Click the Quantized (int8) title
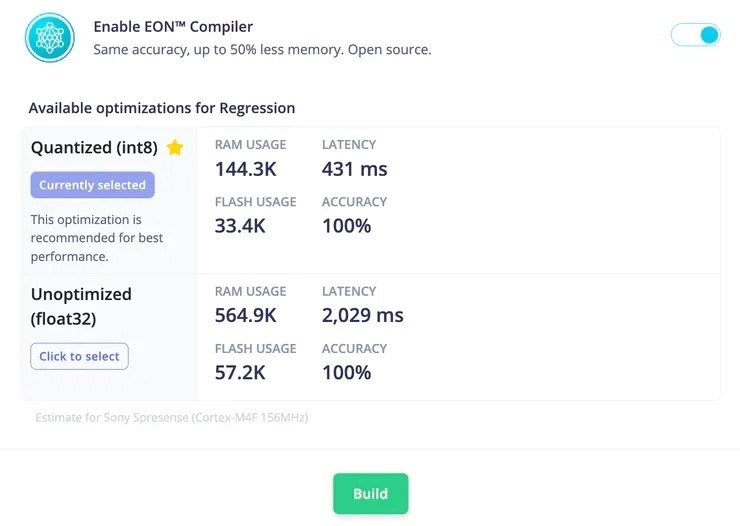Viewport: 740px width, 526px height. coord(94,148)
